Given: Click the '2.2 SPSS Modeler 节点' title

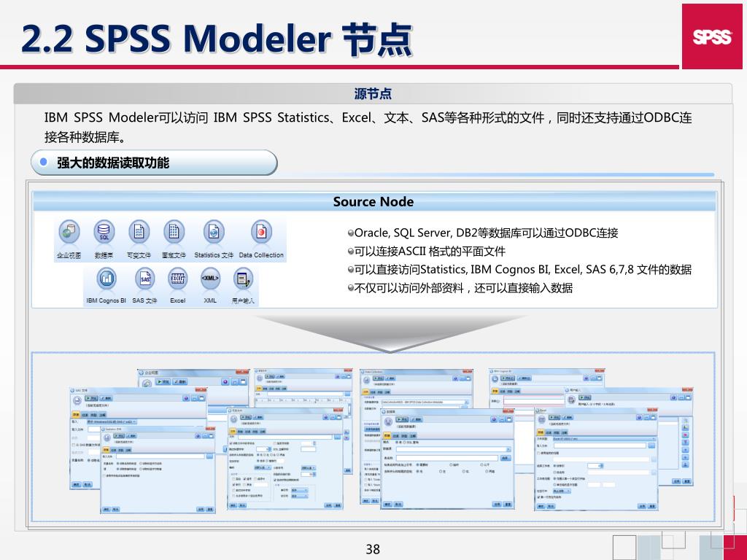Looking at the screenshot, I should 217,39.
